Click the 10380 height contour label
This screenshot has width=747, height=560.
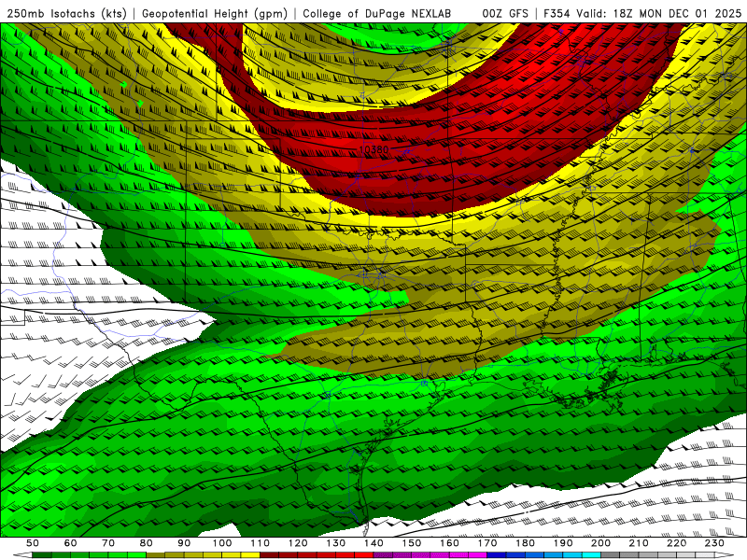click(x=373, y=149)
